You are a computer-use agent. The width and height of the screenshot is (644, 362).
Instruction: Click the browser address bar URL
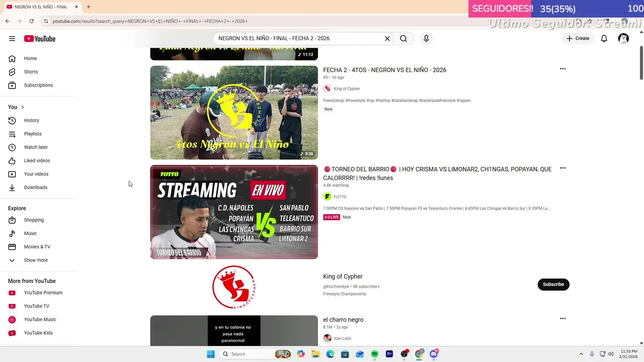150,21
